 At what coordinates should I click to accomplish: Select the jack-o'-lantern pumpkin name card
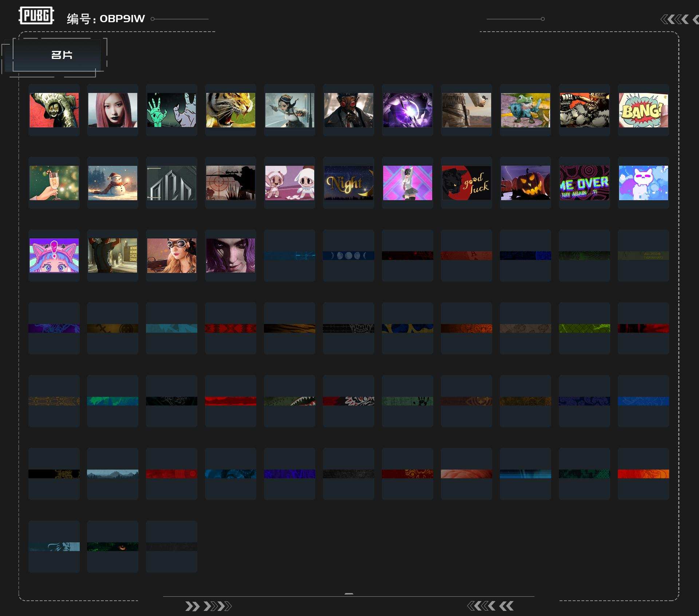tap(525, 183)
